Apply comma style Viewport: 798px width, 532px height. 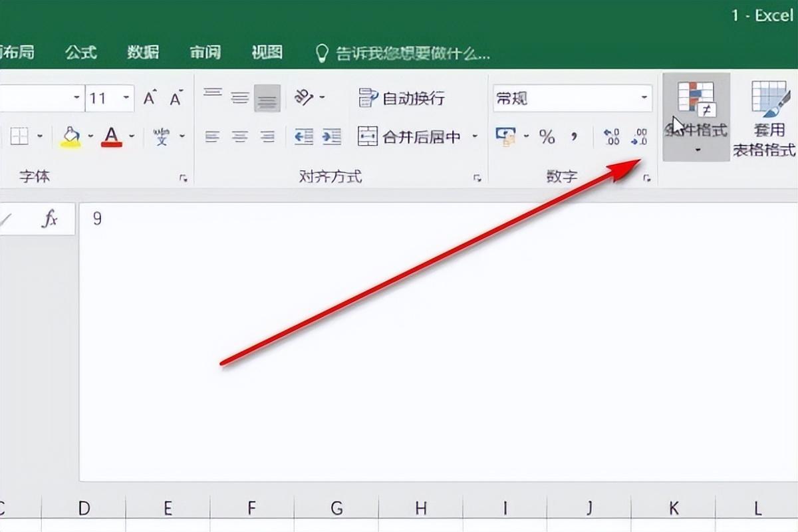574,137
